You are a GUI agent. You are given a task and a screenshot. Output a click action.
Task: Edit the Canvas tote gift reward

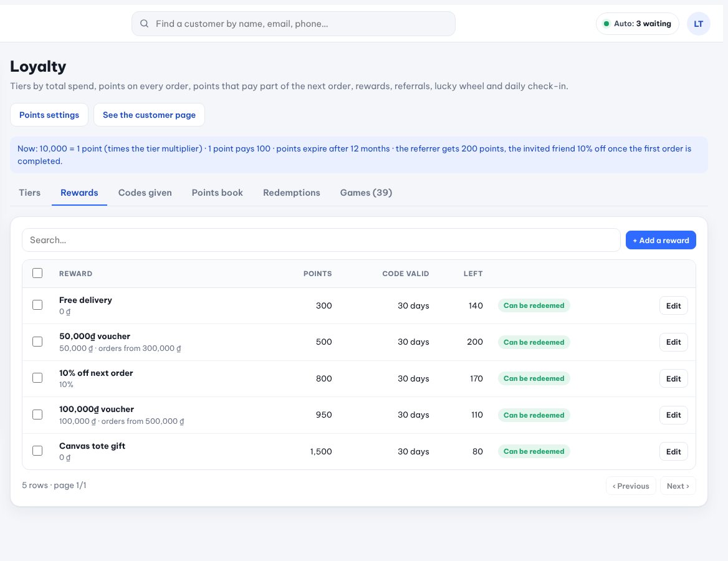(673, 451)
